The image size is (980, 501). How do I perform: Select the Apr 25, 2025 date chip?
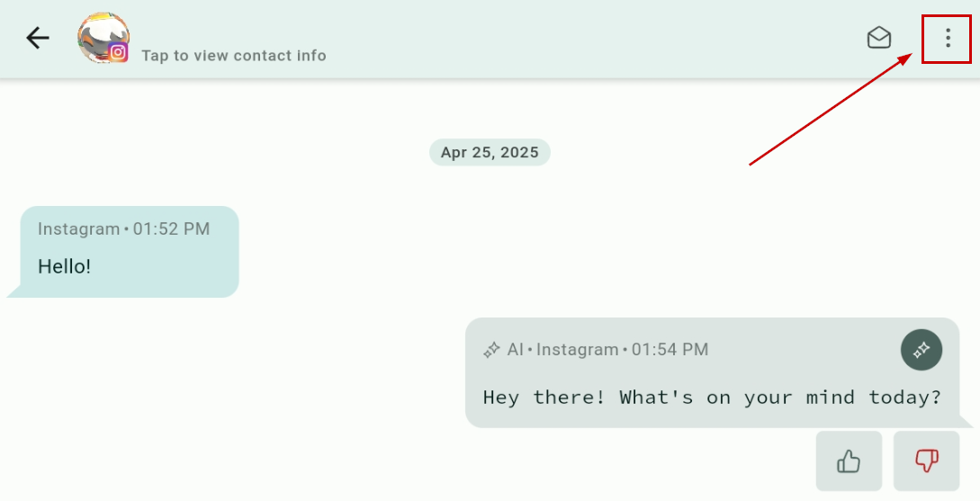[490, 152]
